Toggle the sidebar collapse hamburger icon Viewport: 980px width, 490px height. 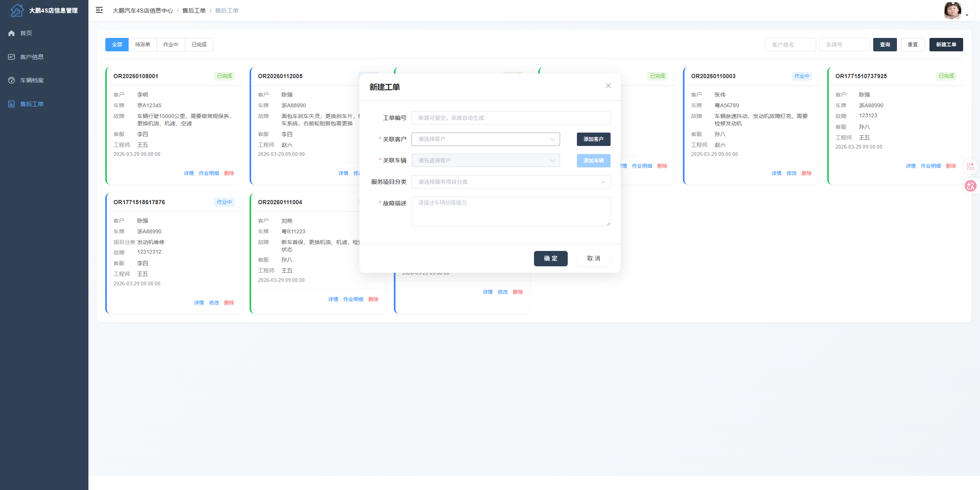coord(99,10)
